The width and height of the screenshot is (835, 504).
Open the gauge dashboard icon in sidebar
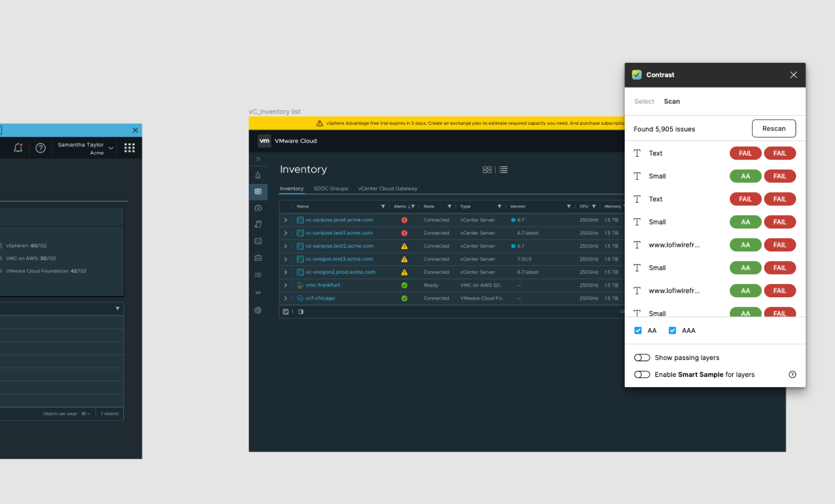tap(258, 208)
